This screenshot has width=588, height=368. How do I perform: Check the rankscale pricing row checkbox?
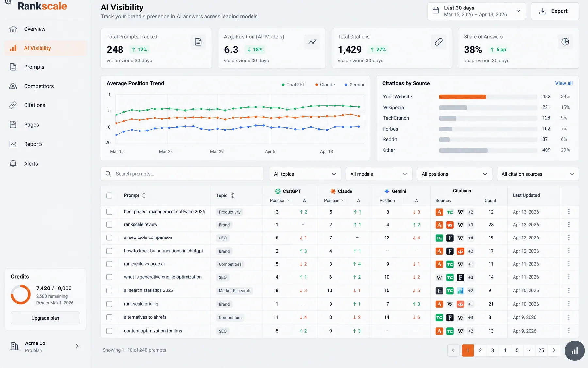(x=109, y=304)
